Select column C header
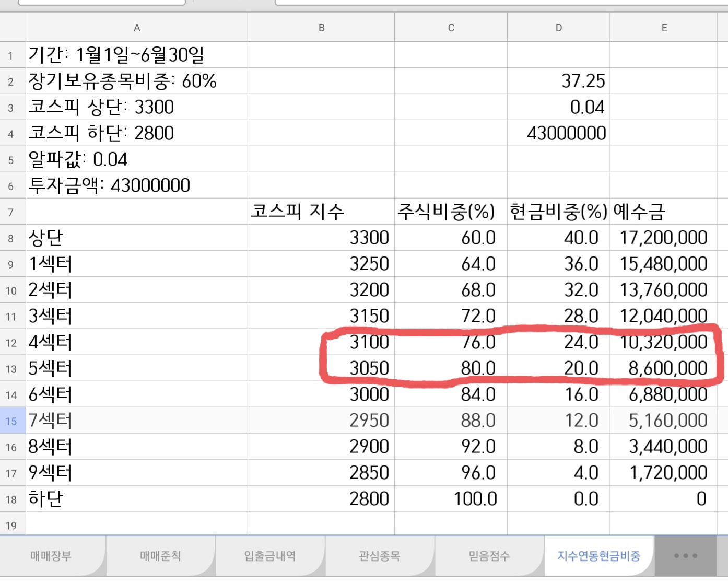The image size is (728, 583). (451, 28)
